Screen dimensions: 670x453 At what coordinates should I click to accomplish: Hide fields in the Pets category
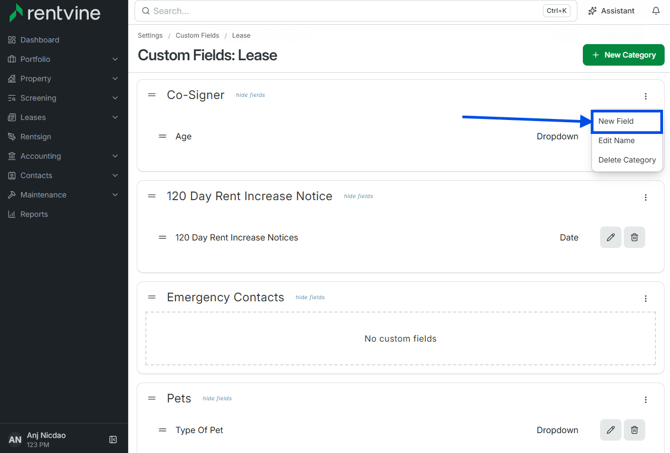[217, 398]
